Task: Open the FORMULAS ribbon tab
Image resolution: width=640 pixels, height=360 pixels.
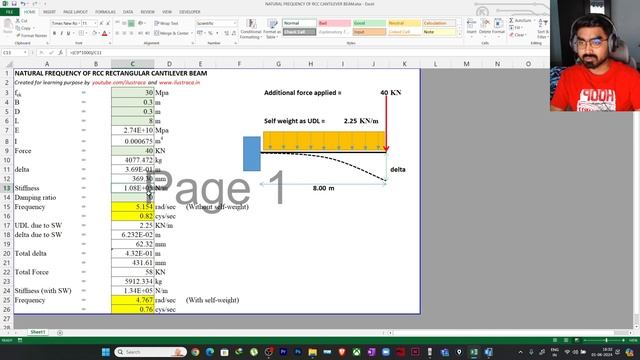Action: point(105,12)
